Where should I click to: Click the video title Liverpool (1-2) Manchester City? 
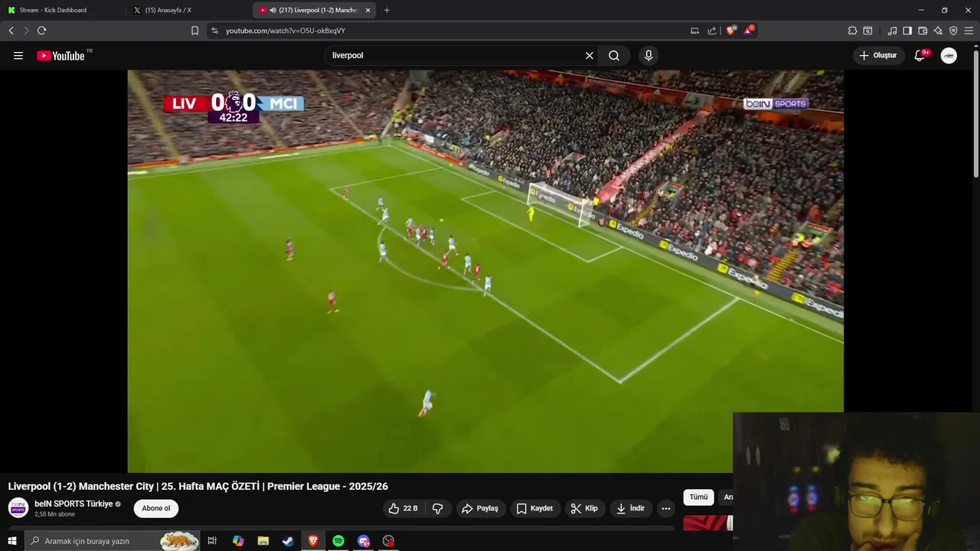[x=198, y=486]
